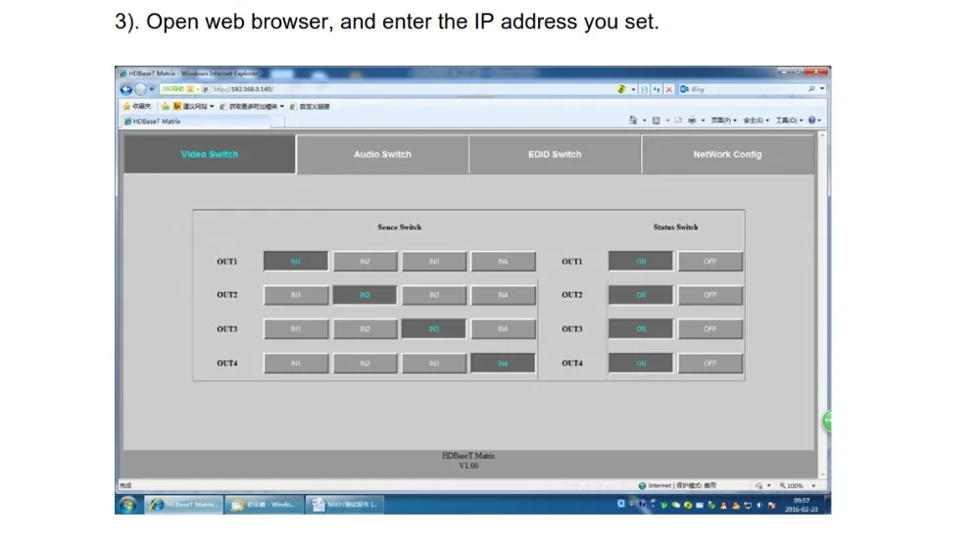This screenshot has width=980, height=544.
Task: Click the Print icon in command bar
Action: point(692,120)
